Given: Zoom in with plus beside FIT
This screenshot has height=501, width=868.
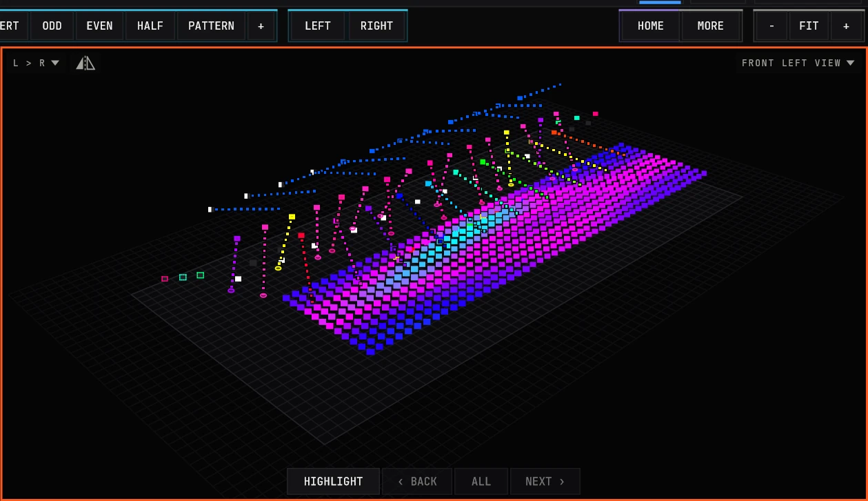Looking at the screenshot, I should tap(846, 26).
